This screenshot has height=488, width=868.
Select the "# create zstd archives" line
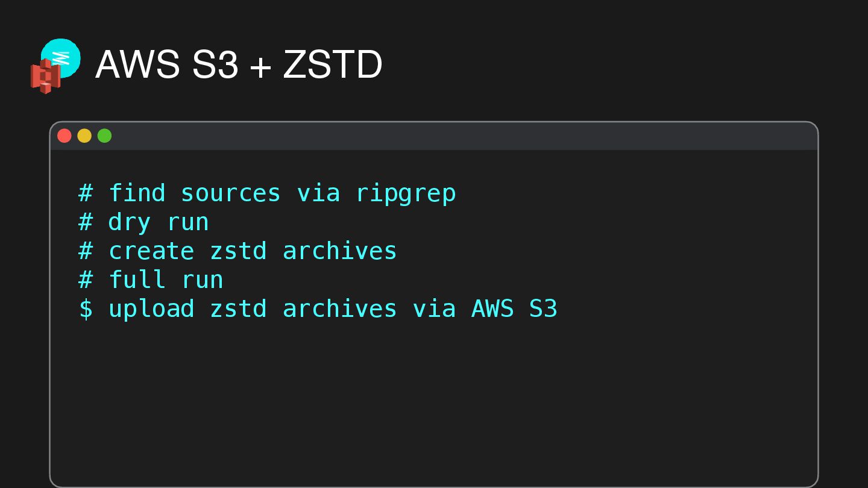(237, 251)
